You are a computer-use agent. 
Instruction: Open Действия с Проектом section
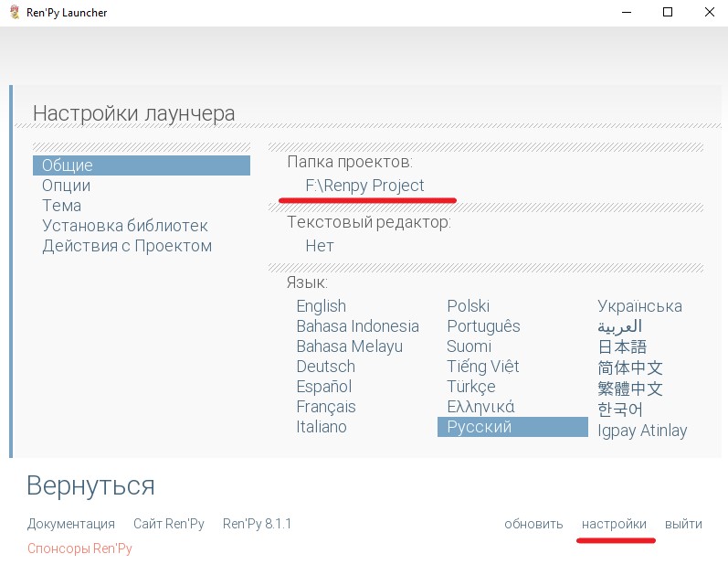[127, 246]
